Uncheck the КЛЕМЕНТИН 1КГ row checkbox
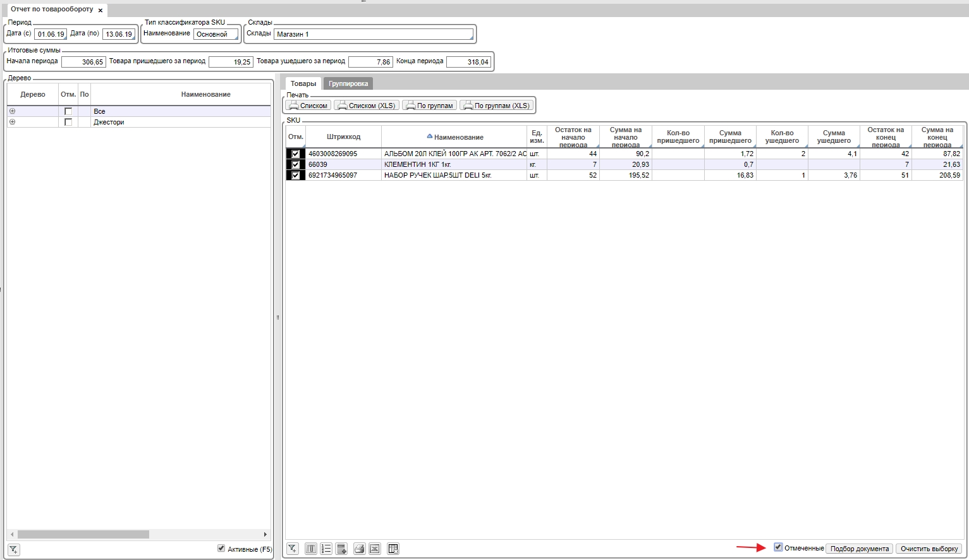 point(295,164)
